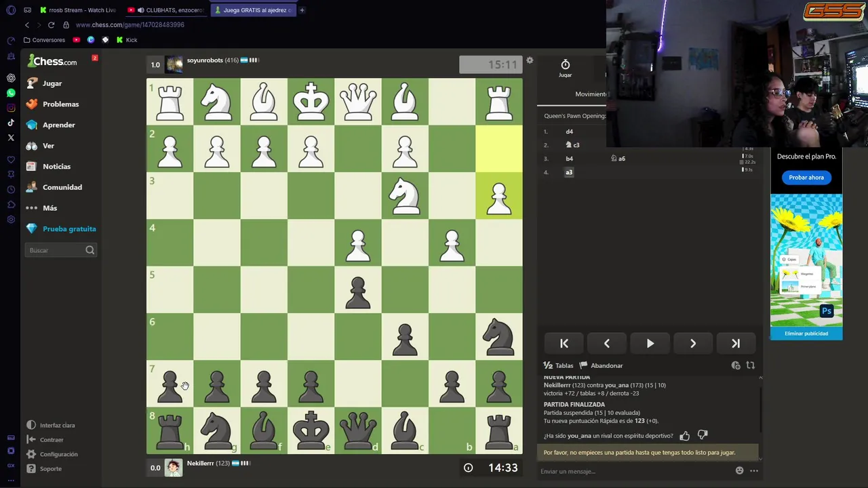
Task: Open the Problemas section
Action: tap(52, 104)
